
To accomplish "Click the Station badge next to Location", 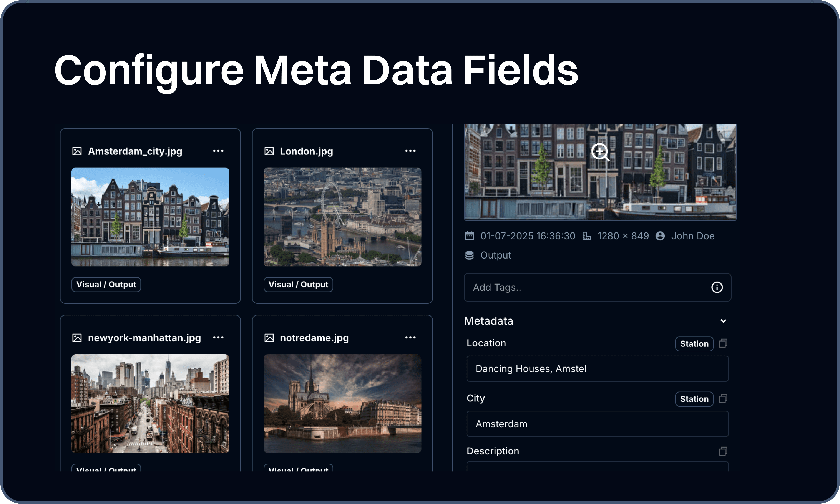I will click(x=694, y=344).
